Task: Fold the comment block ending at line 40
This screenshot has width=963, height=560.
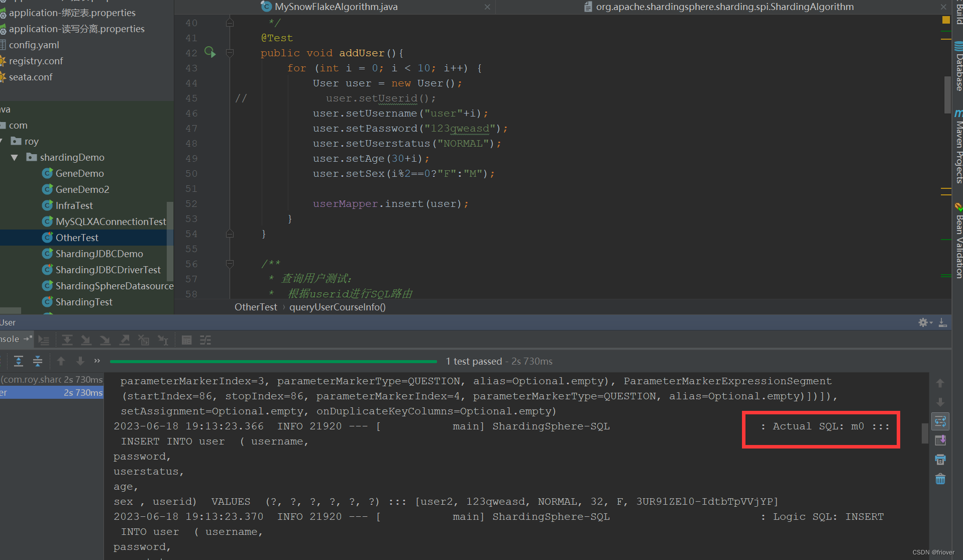Action: tap(230, 23)
